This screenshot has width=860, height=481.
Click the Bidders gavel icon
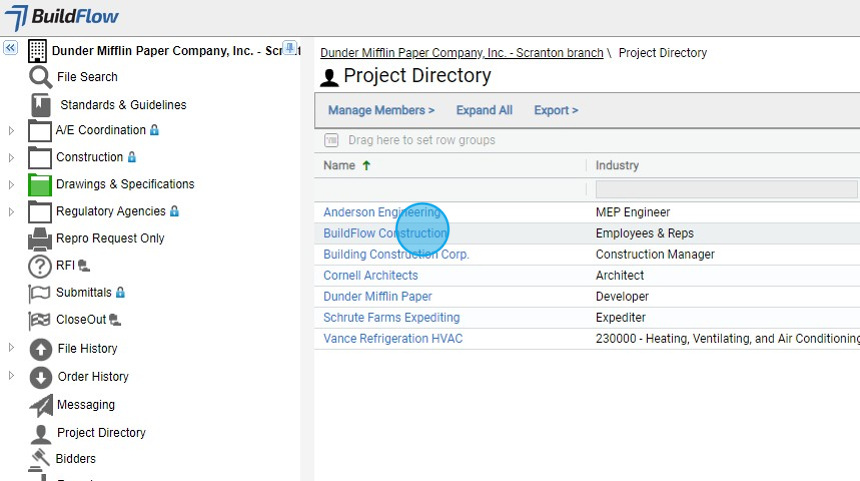tap(39, 460)
